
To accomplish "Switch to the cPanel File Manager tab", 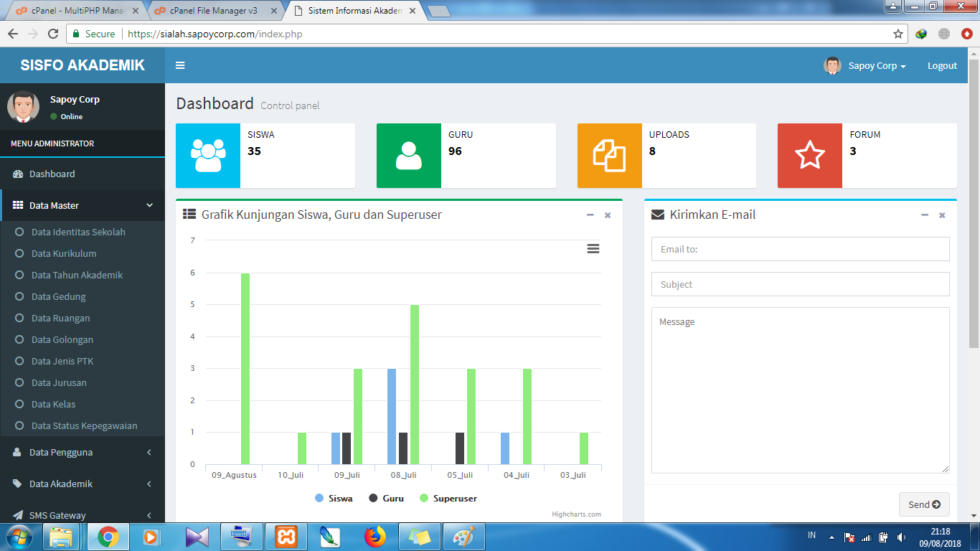I will tap(213, 11).
